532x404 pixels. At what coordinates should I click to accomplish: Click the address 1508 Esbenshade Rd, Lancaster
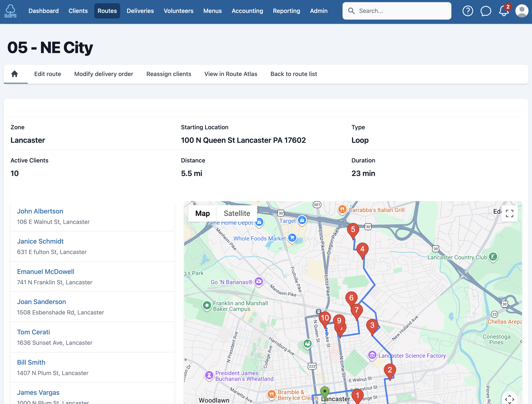[x=60, y=312]
